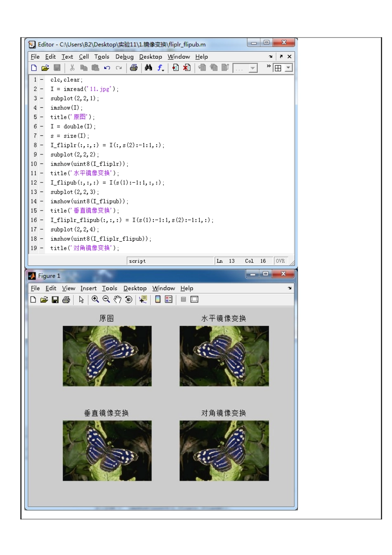The image size is (392, 555).
Task: Close document with Editor's small X button
Action: coord(289,57)
